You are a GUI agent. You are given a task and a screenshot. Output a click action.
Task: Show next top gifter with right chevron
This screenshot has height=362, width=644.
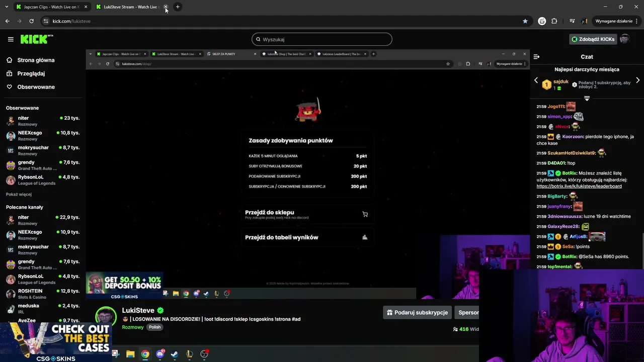(637, 80)
